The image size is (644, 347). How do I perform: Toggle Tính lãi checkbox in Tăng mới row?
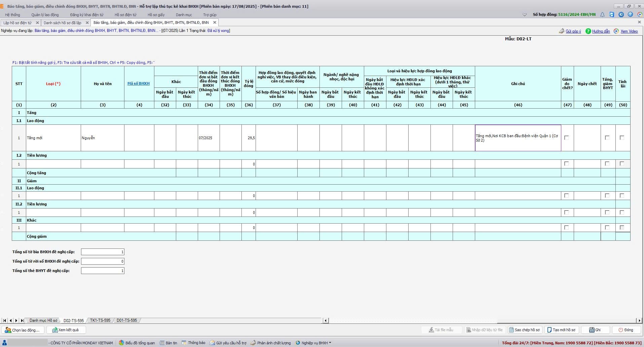point(622,138)
